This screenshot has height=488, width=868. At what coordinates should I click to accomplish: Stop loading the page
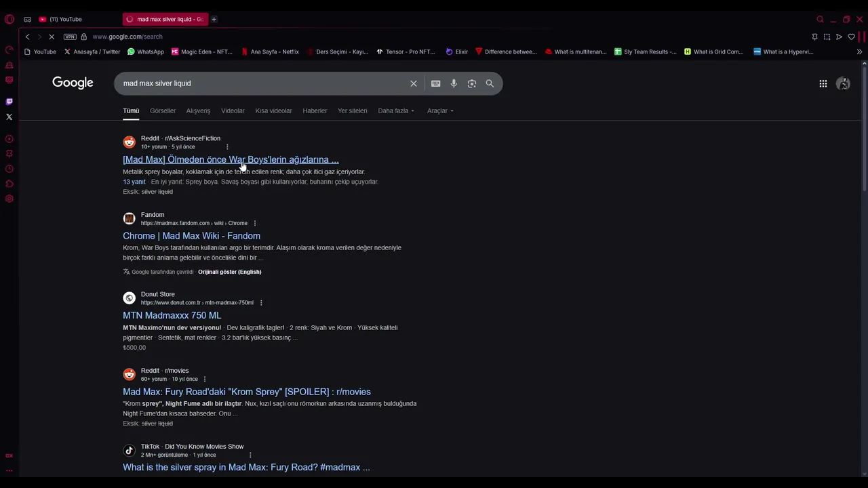52,37
